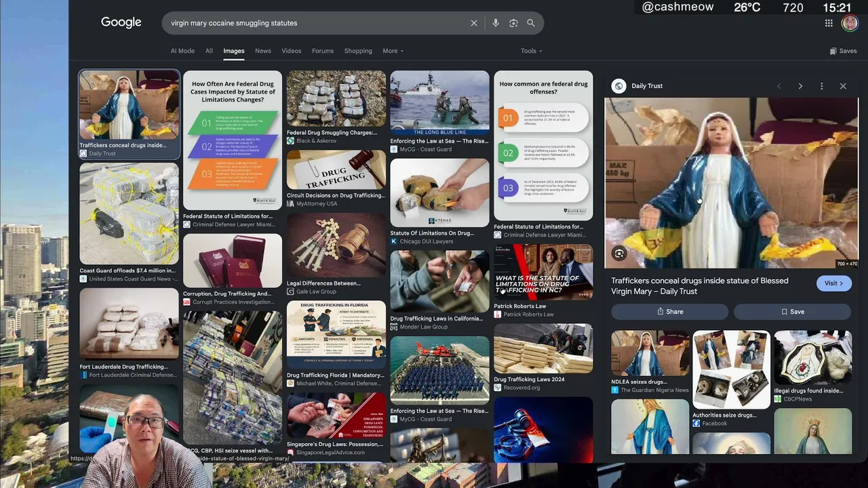Click the Monder Law Group source favicon
This screenshot has width=868, height=488.
tap(393, 327)
